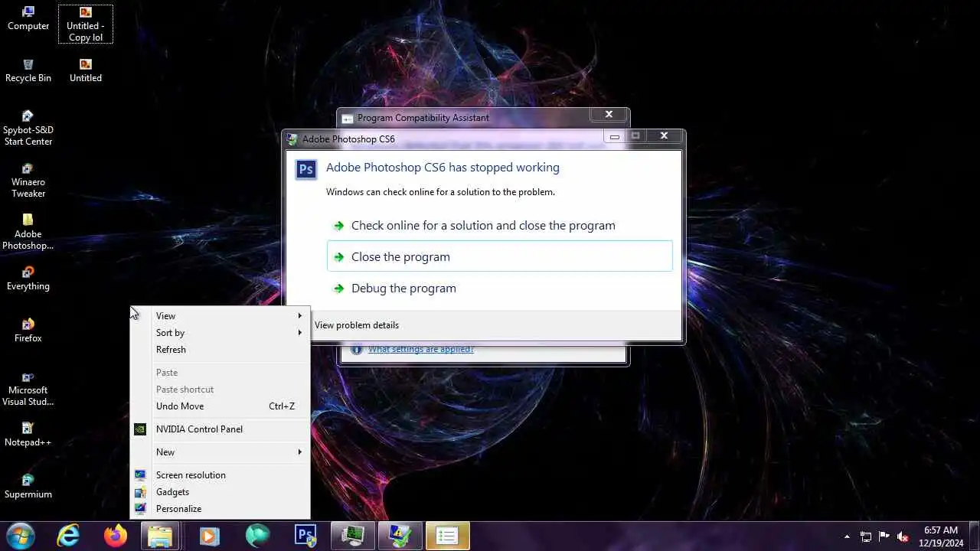The image size is (980, 551).
Task: Open Windows Explorer from the taskbar
Action: click(x=160, y=536)
